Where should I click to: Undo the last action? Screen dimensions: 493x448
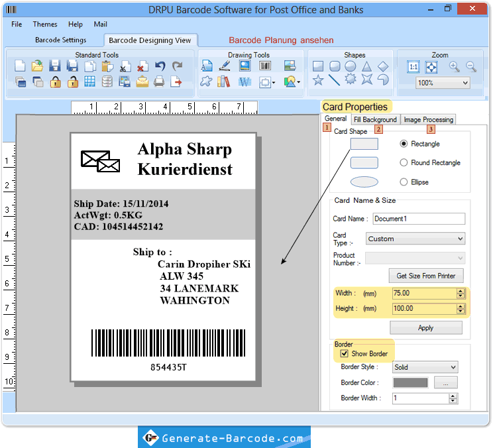160,66
